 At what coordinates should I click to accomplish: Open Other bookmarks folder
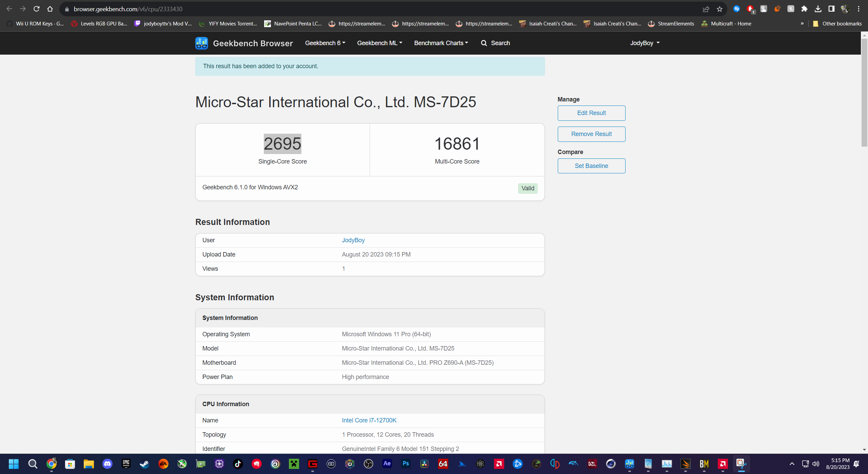837,23
